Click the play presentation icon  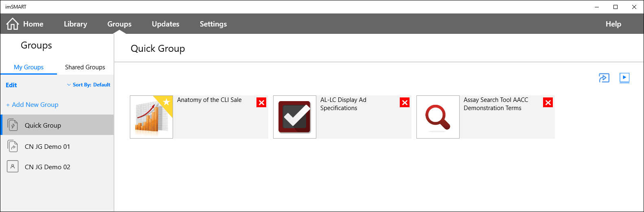click(x=624, y=78)
